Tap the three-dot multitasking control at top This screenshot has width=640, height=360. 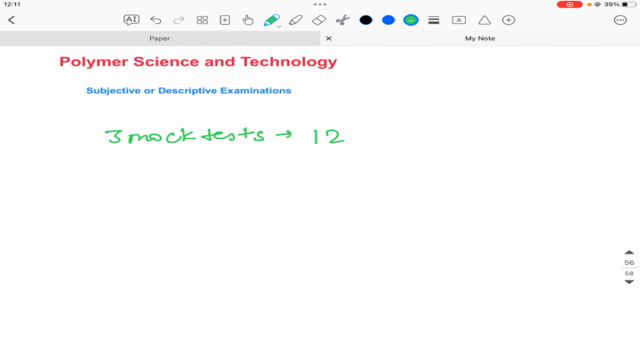320,4
